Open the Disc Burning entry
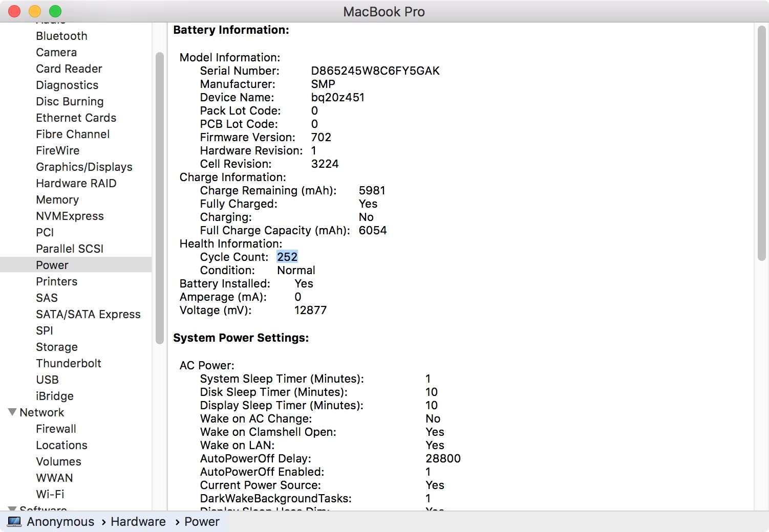Screen dimensions: 769x532 tap(70, 101)
